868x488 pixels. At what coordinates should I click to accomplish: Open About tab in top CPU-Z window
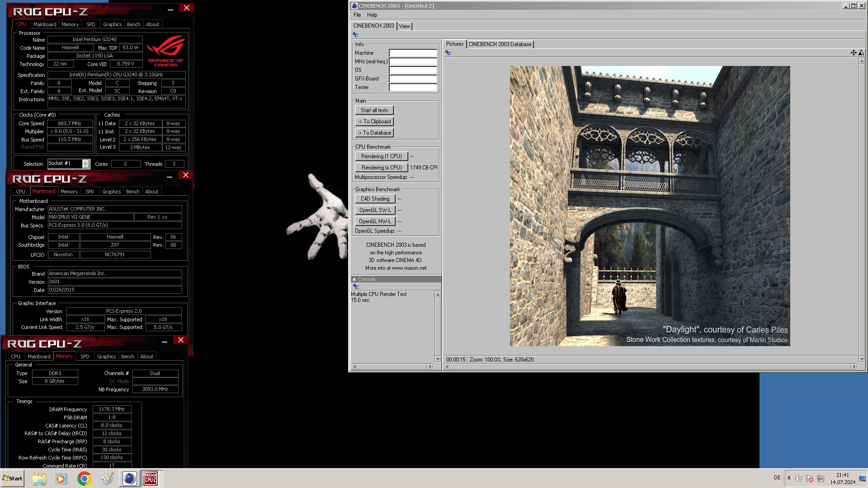(x=153, y=24)
